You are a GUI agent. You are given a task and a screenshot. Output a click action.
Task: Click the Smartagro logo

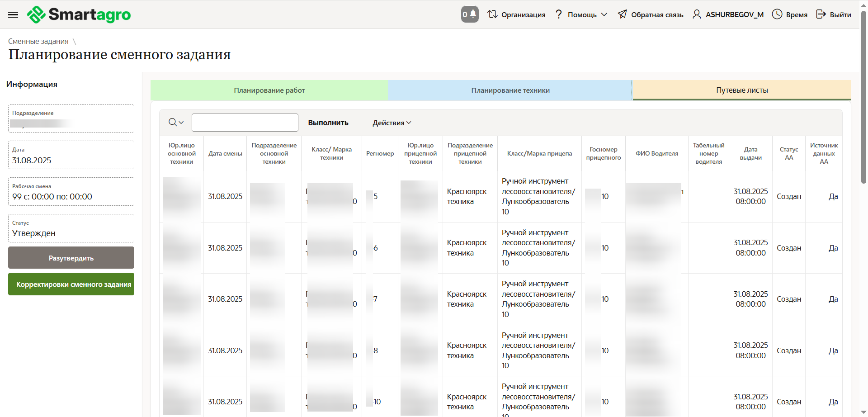coord(79,14)
